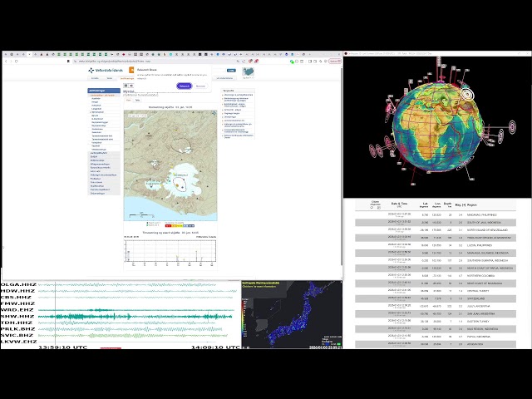Reload the browser page
The image size is (532, 399).
[17, 62]
